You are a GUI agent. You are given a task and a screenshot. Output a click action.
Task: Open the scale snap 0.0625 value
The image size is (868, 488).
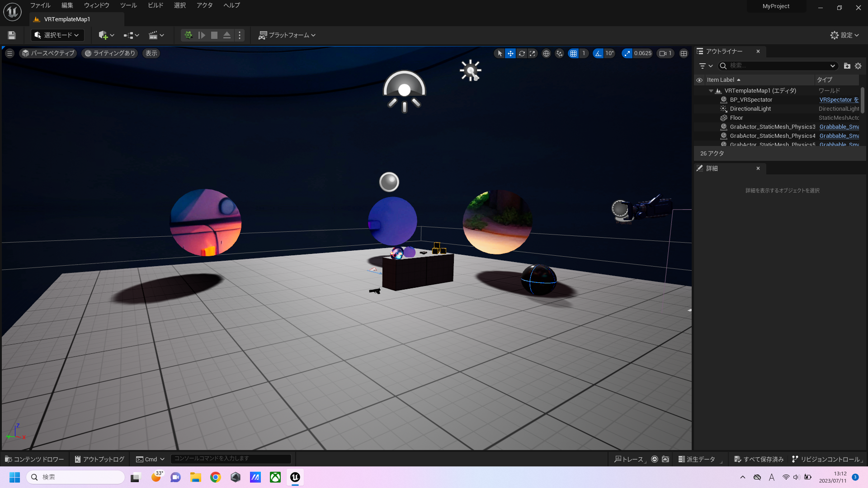point(643,53)
